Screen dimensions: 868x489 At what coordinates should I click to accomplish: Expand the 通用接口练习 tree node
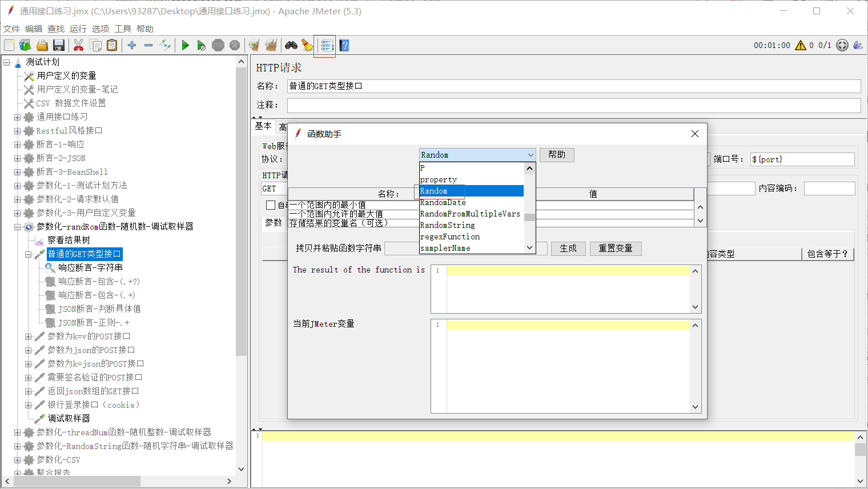click(x=17, y=117)
